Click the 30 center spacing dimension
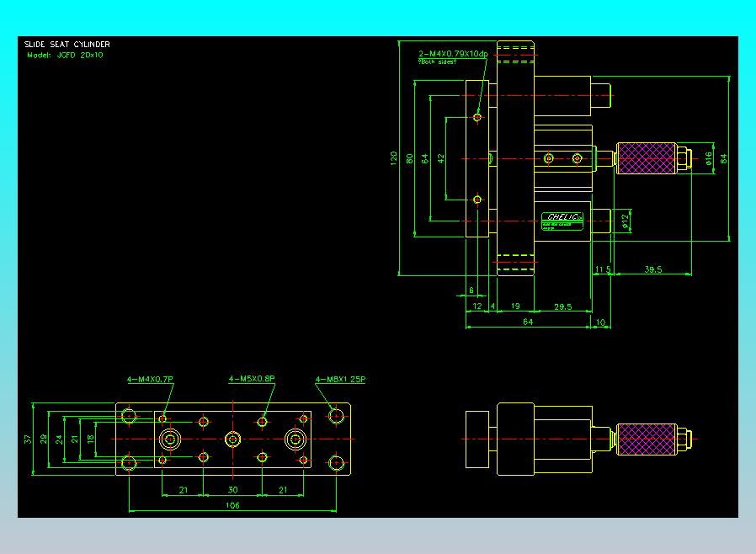Image resolution: width=756 pixels, height=554 pixels. point(233,489)
